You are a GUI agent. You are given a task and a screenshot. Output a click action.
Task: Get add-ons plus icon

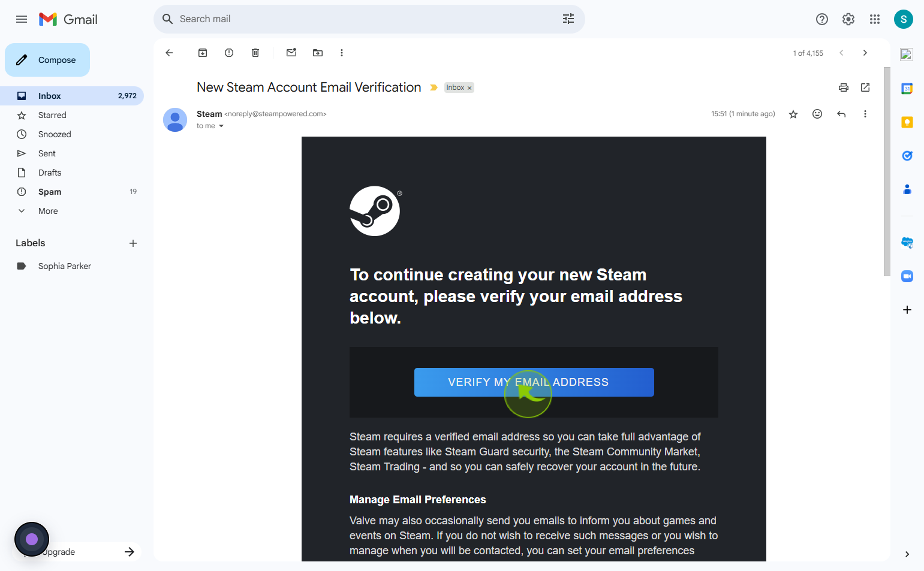pos(907,310)
